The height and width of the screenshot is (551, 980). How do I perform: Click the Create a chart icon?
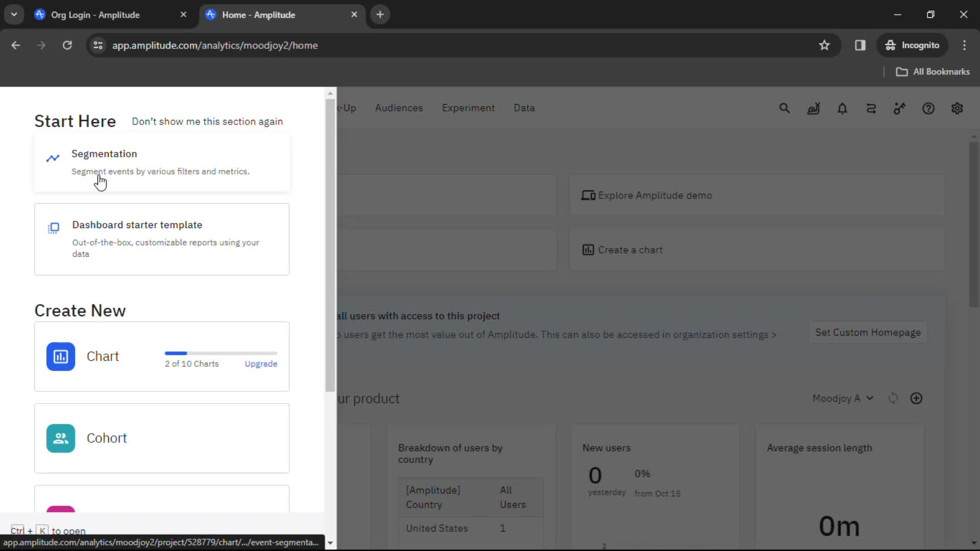[588, 250]
